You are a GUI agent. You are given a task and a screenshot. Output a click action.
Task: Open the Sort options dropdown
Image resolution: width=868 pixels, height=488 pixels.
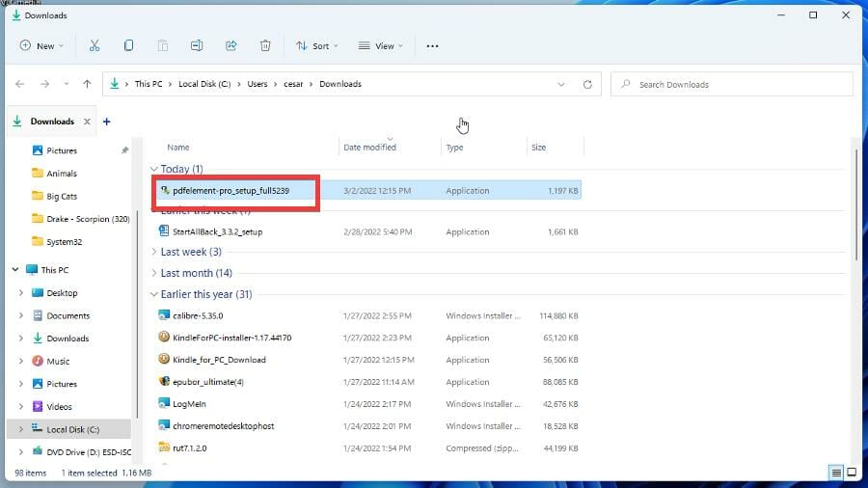[x=317, y=45]
